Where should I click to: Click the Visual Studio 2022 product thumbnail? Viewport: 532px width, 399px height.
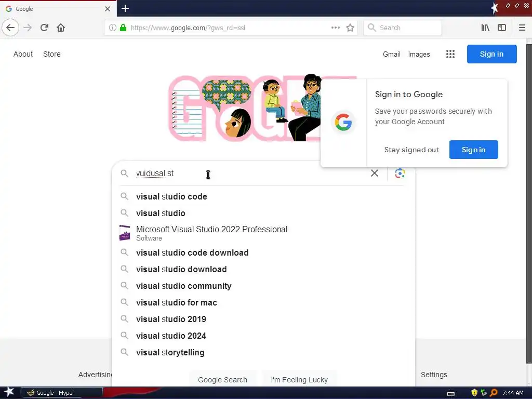click(125, 233)
